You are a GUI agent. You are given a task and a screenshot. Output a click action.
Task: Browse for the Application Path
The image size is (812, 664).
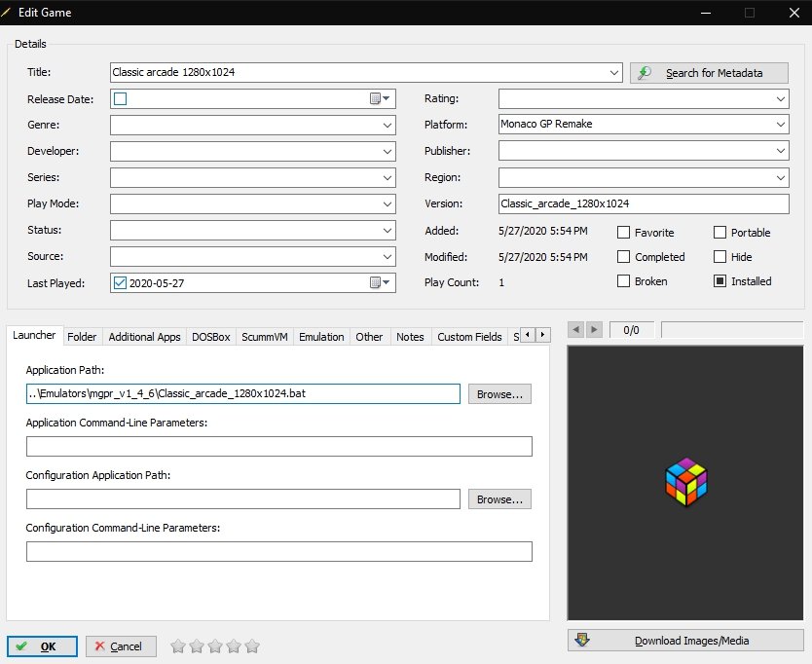(x=499, y=394)
